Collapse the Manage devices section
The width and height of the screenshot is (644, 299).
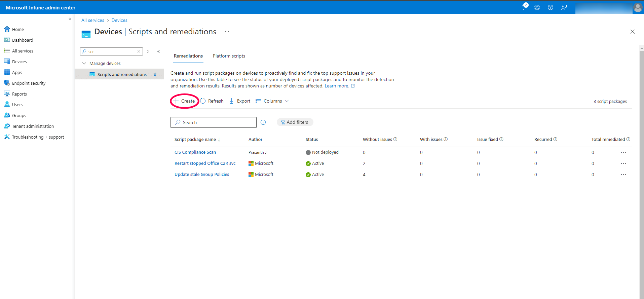point(84,63)
